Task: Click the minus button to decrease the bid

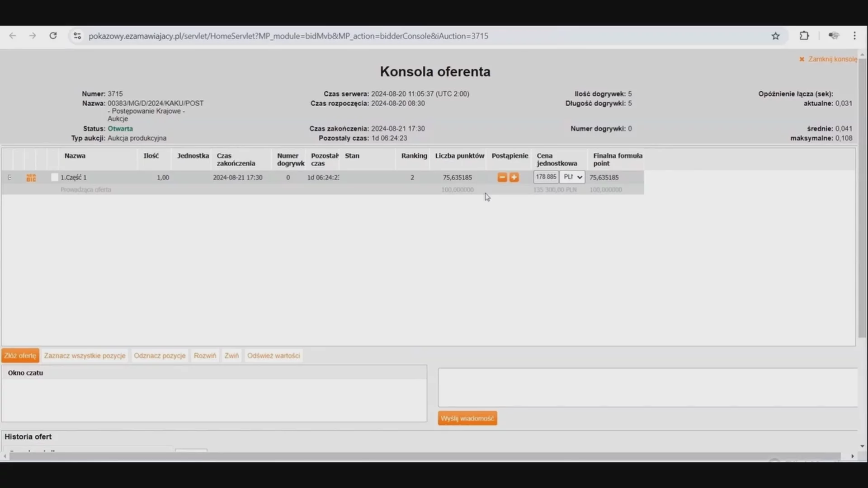Action: click(502, 178)
